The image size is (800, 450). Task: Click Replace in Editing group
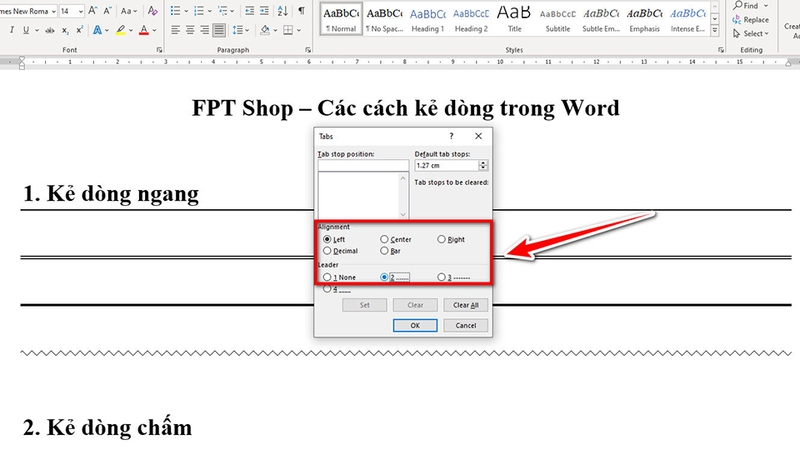(751, 20)
